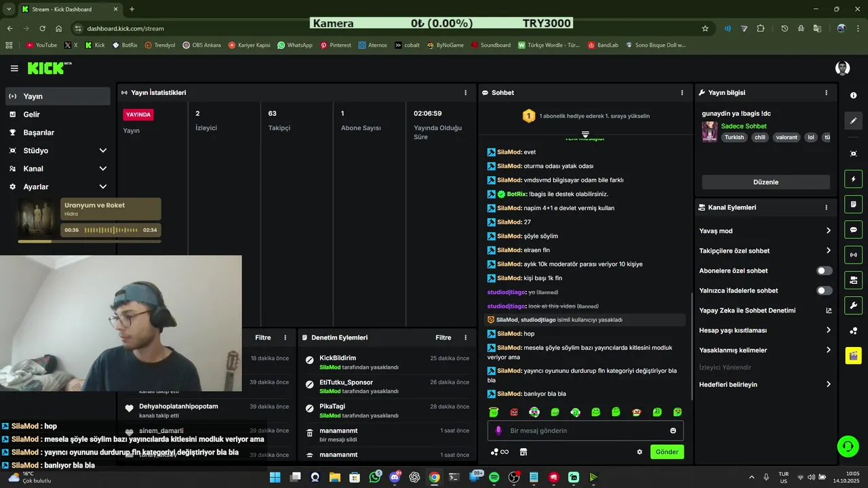Select Başarılar in the left sidebar

tap(58, 133)
